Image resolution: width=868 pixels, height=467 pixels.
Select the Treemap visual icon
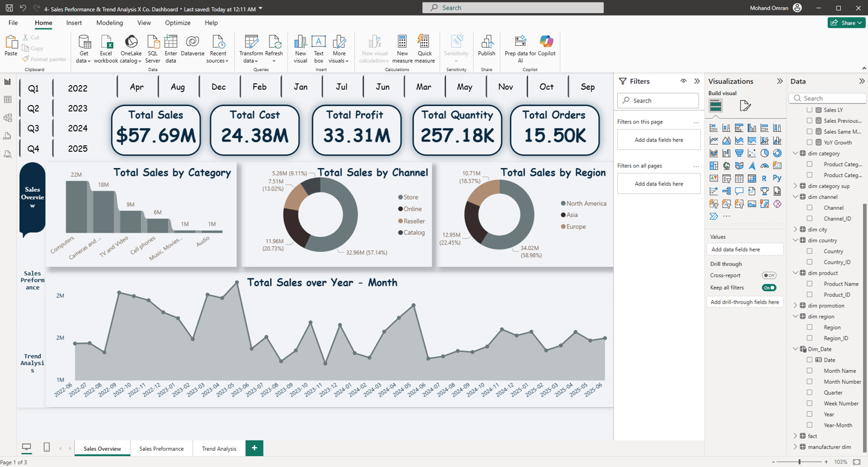pyautogui.click(x=714, y=166)
